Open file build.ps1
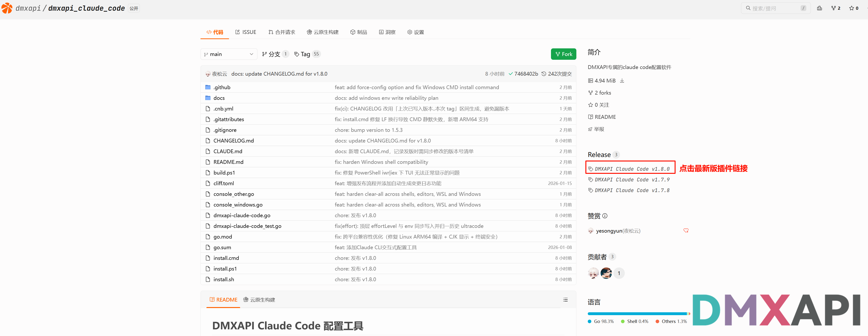Viewport: 868px width, 336px height. tap(224, 173)
